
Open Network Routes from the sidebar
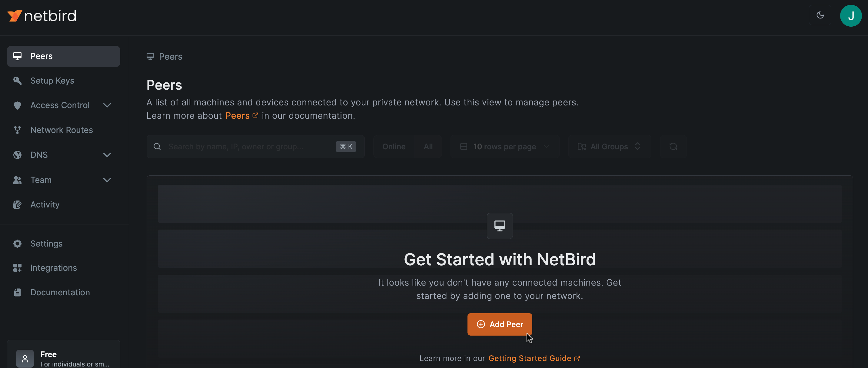[61, 130]
